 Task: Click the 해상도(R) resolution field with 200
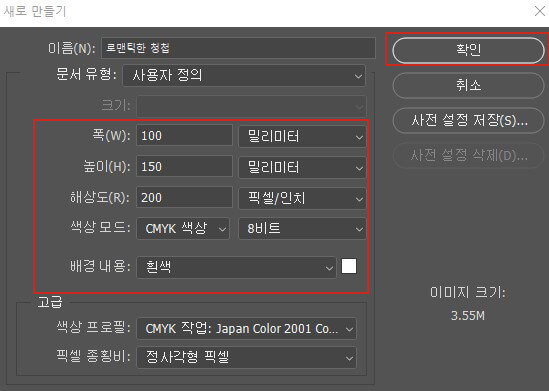click(x=184, y=197)
